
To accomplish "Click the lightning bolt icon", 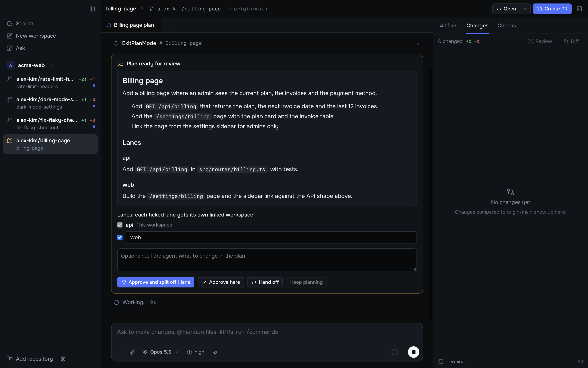I will click(215, 352).
